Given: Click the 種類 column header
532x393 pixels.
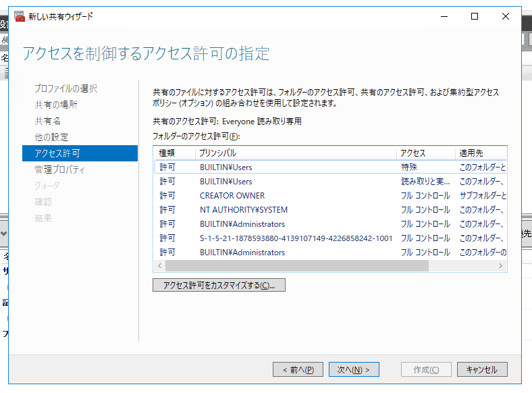Looking at the screenshot, I should pyautogui.click(x=174, y=153).
